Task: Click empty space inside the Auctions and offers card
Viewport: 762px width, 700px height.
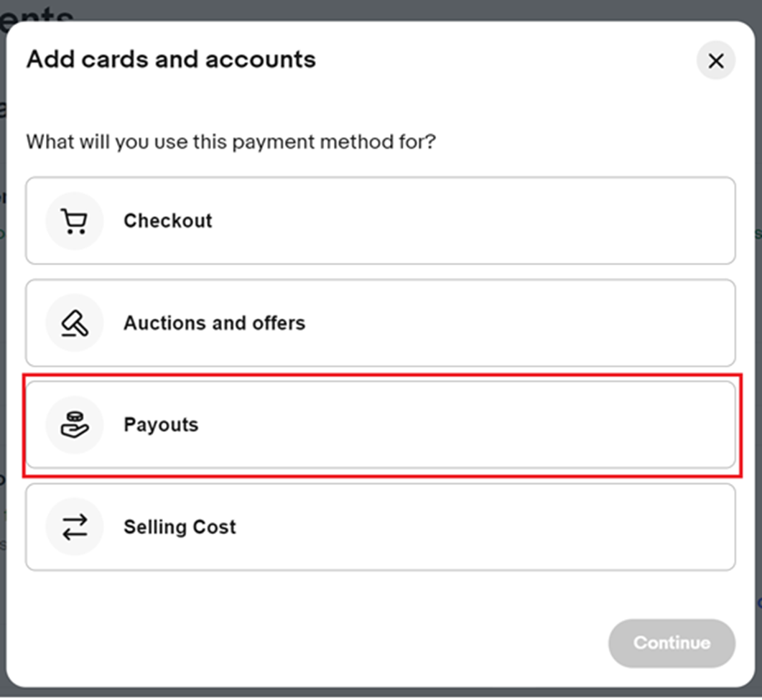Action: [510, 323]
